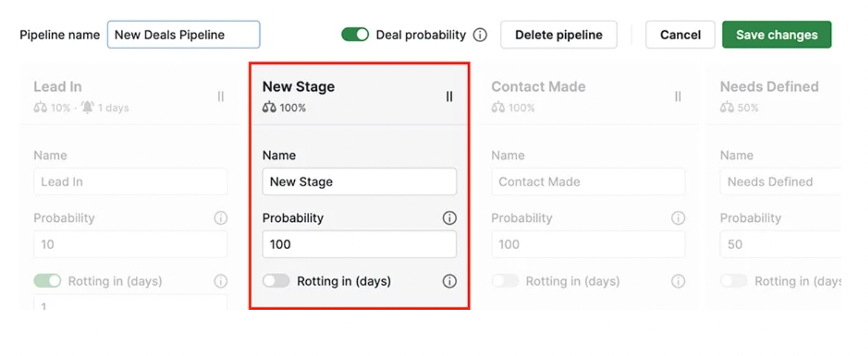
Task: Click Lead In Rotting in info icon
Action: coord(220,281)
